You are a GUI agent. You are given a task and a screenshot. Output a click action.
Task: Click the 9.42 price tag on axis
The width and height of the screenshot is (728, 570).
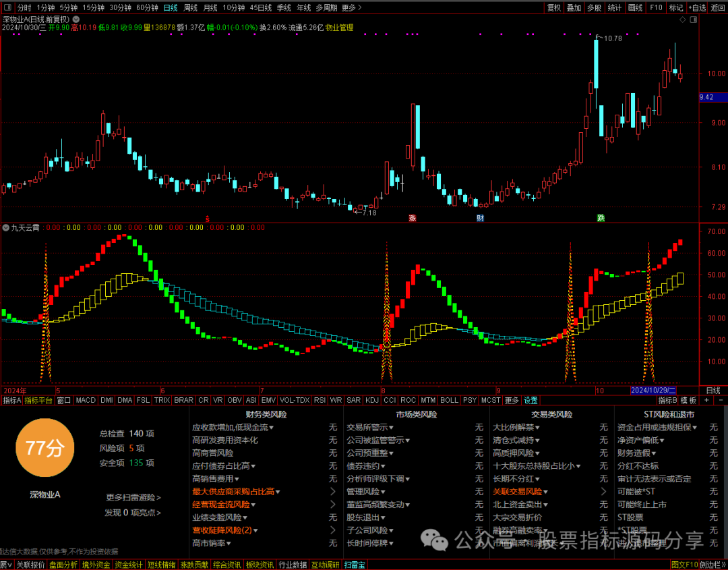click(x=712, y=97)
